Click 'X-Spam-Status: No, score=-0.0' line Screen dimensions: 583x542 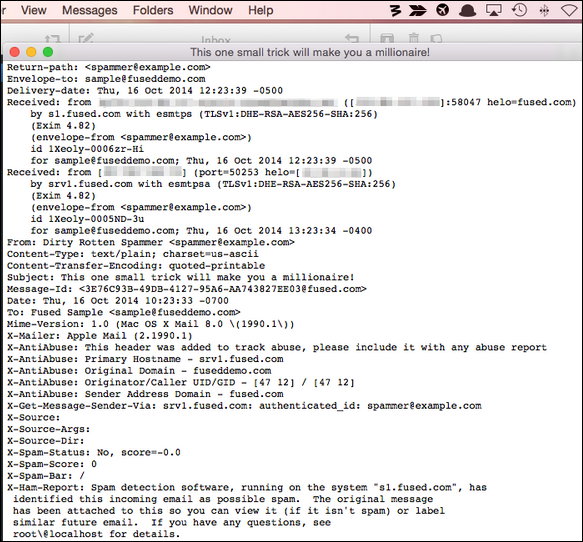[x=94, y=453]
